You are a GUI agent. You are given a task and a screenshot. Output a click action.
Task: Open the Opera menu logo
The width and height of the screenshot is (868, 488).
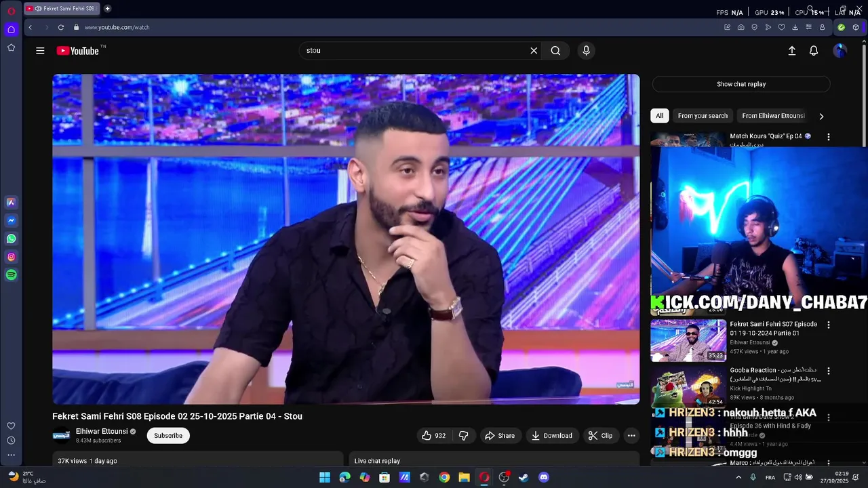[x=11, y=11]
